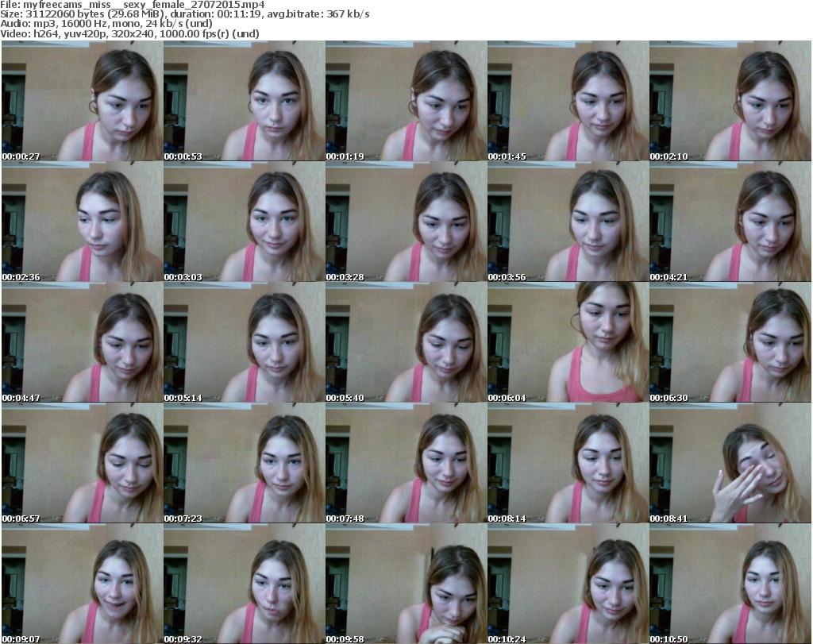813x644 pixels.
Task: Click the Size and duration info line
Action: (x=184, y=14)
